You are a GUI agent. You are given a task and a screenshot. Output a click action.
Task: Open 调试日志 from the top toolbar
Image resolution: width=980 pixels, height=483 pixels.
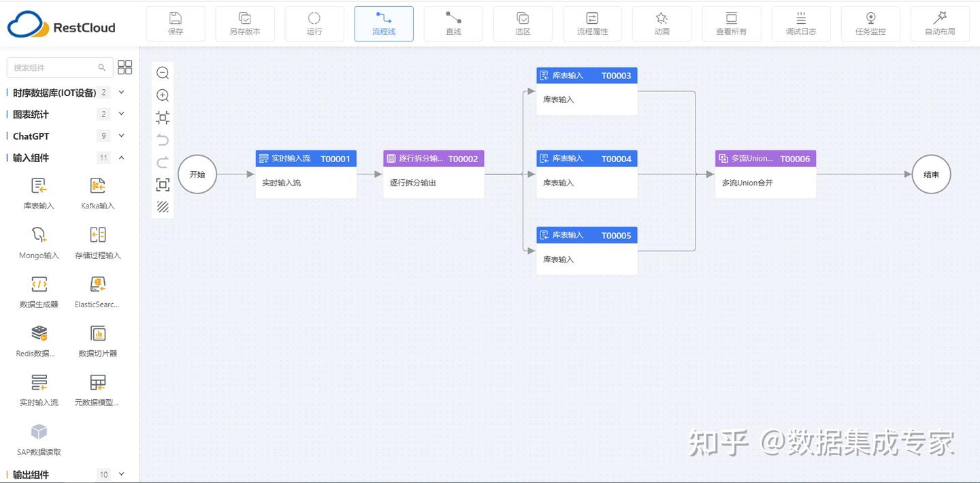801,23
